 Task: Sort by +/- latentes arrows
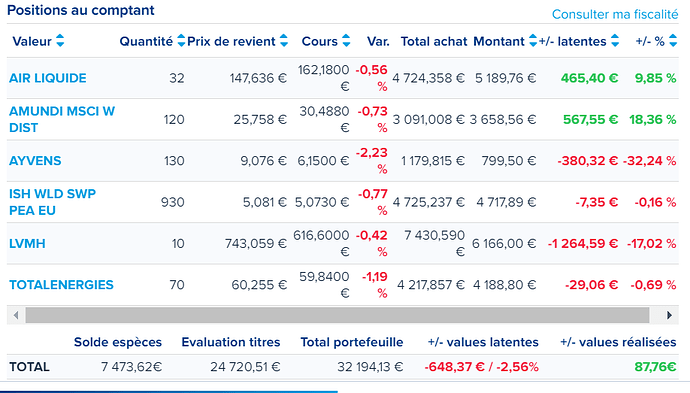[615, 41]
